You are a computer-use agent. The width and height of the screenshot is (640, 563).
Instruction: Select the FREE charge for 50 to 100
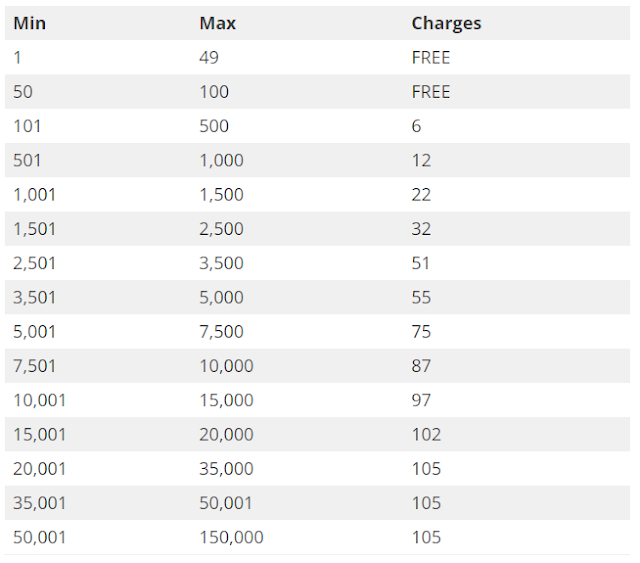click(x=431, y=92)
